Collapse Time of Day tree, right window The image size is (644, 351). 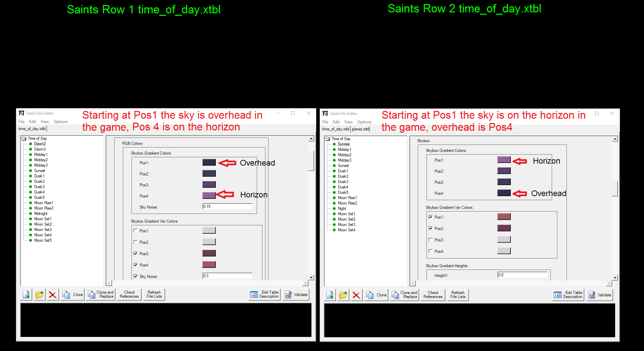327,139
